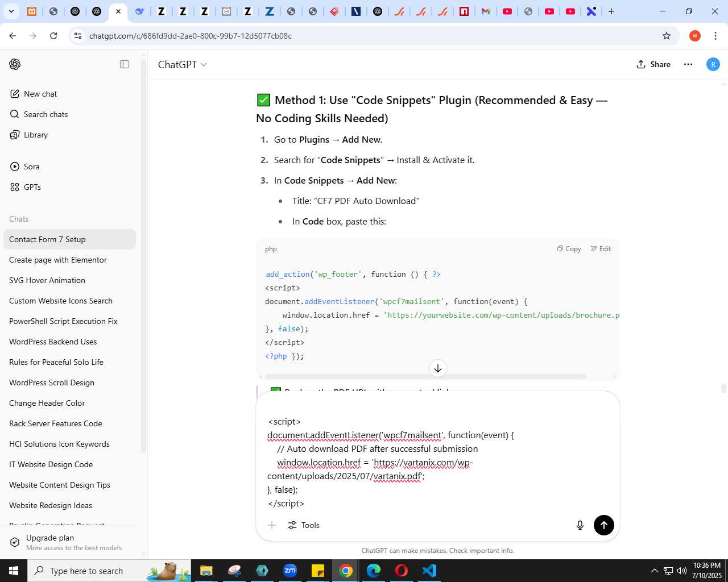Image resolution: width=728 pixels, height=582 pixels.
Task: Switch to the first browser tab
Action: 32,11
